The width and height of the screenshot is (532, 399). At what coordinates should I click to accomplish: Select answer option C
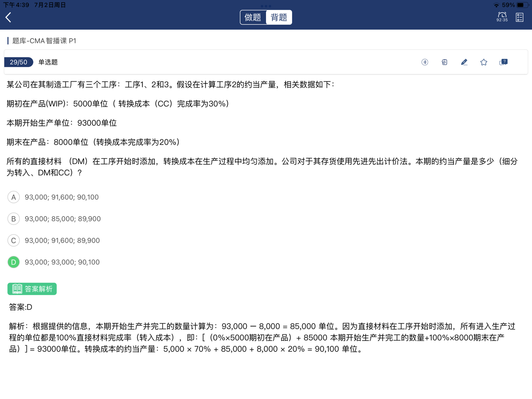point(13,241)
